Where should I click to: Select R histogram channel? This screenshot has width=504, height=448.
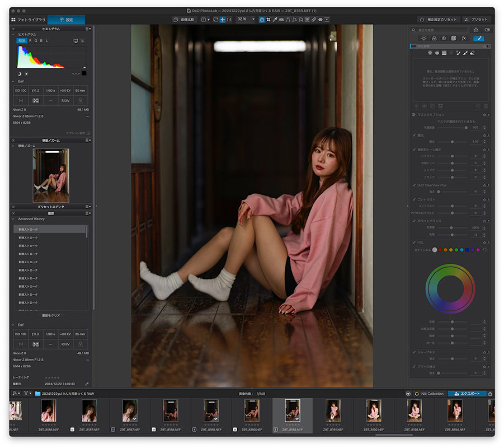[x=30, y=41]
